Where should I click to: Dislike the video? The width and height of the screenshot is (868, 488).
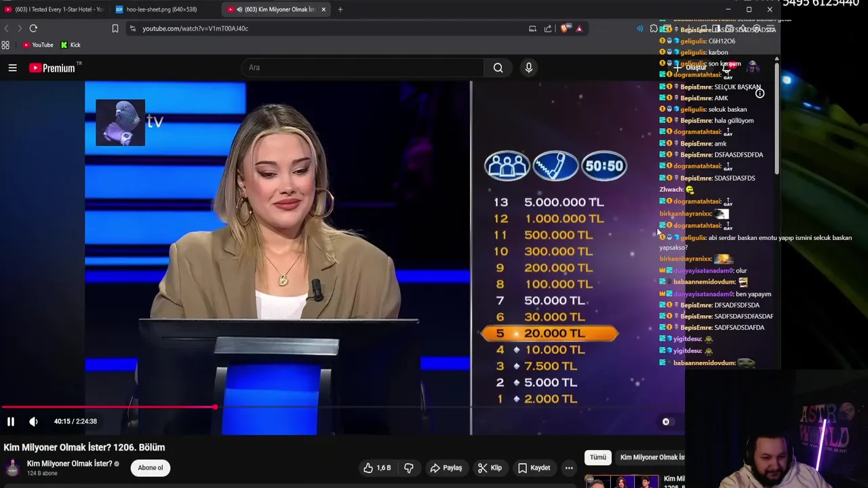(x=409, y=468)
